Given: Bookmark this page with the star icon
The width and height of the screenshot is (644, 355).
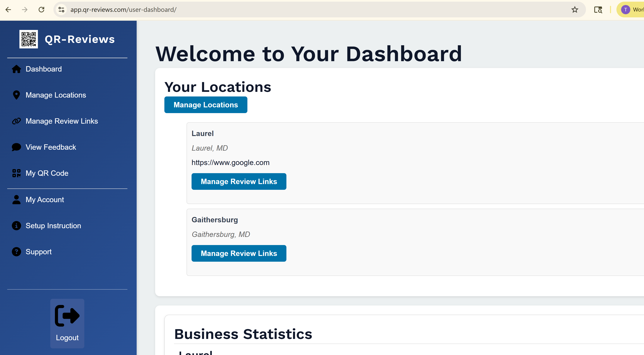Looking at the screenshot, I should coord(575,10).
